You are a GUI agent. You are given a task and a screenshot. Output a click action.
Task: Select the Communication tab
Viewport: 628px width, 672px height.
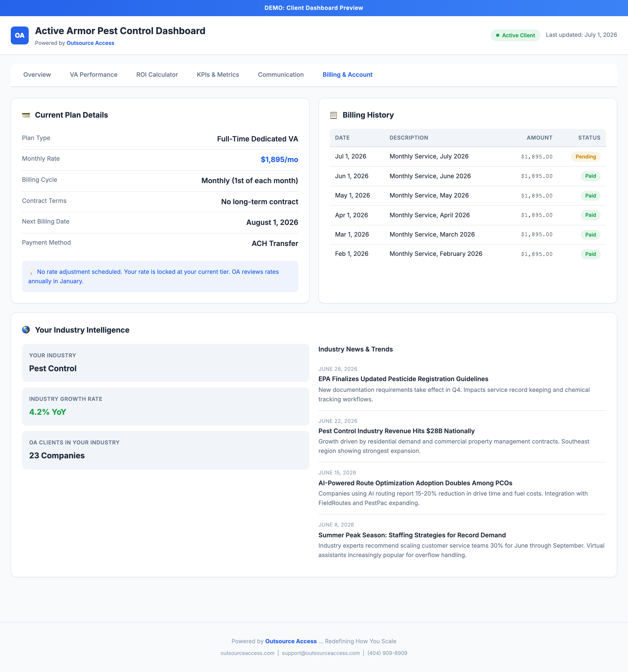click(281, 75)
